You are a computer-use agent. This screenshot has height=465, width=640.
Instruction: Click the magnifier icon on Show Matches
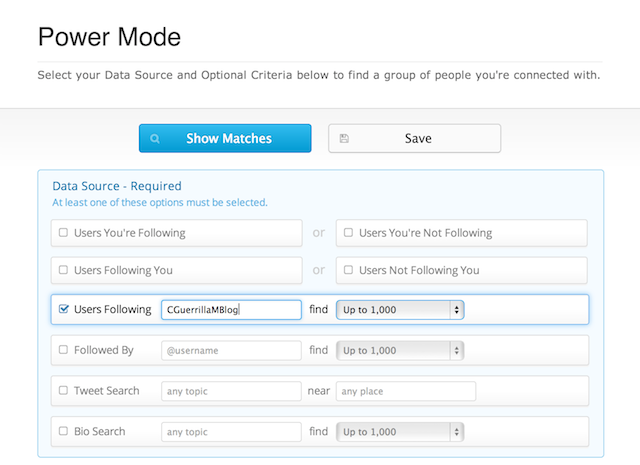click(x=155, y=139)
